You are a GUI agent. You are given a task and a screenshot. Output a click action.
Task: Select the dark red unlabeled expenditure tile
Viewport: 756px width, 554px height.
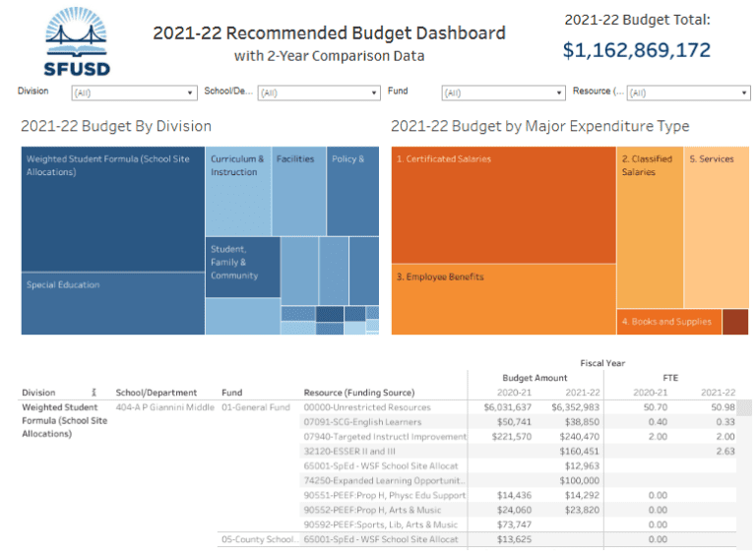[x=735, y=322]
